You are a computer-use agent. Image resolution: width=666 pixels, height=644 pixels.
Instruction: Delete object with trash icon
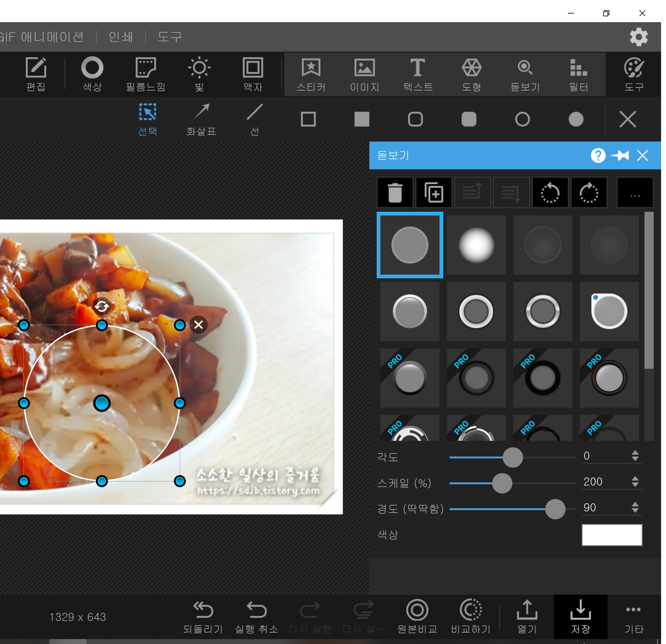[395, 192]
